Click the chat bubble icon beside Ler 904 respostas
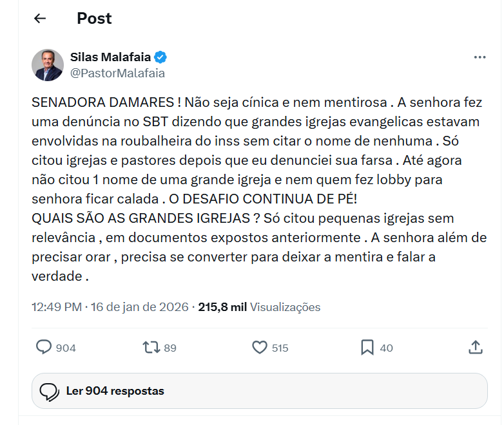The height and width of the screenshot is (425, 504). 49,392
